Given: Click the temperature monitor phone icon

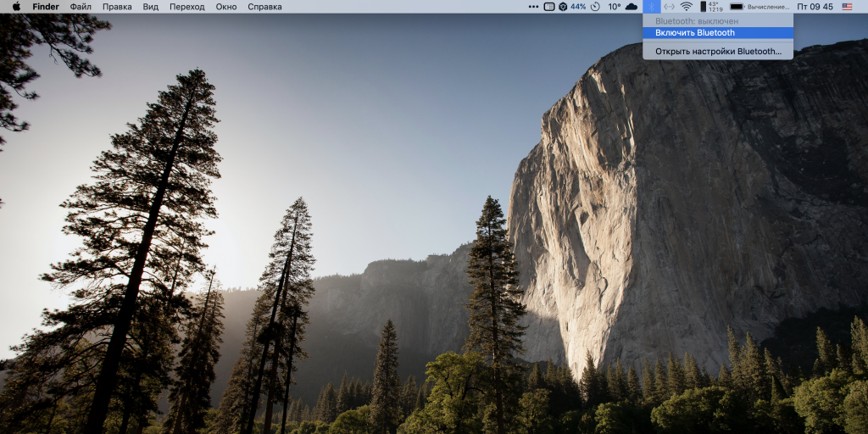Looking at the screenshot, I should pos(703,7).
